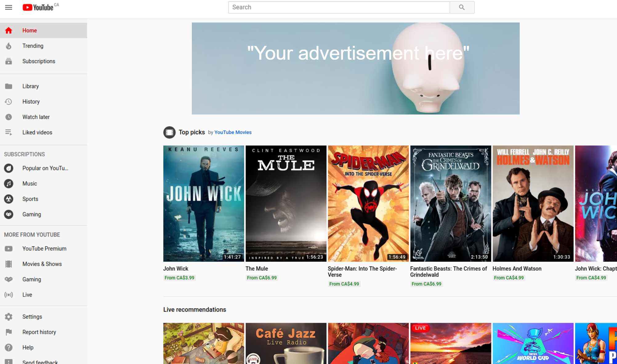Select Watch later in sidebar

pyautogui.click(x=43, y=117)
